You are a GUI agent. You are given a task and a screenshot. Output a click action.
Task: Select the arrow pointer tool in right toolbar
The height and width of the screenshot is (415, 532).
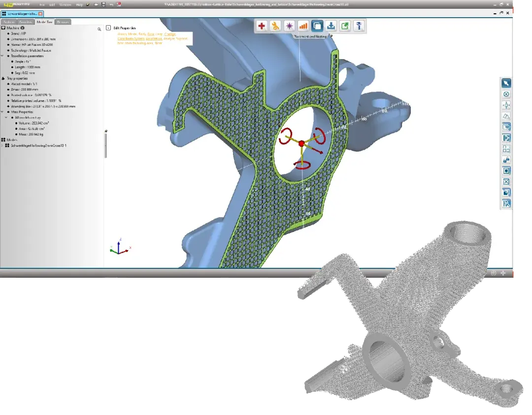(506, 83)
